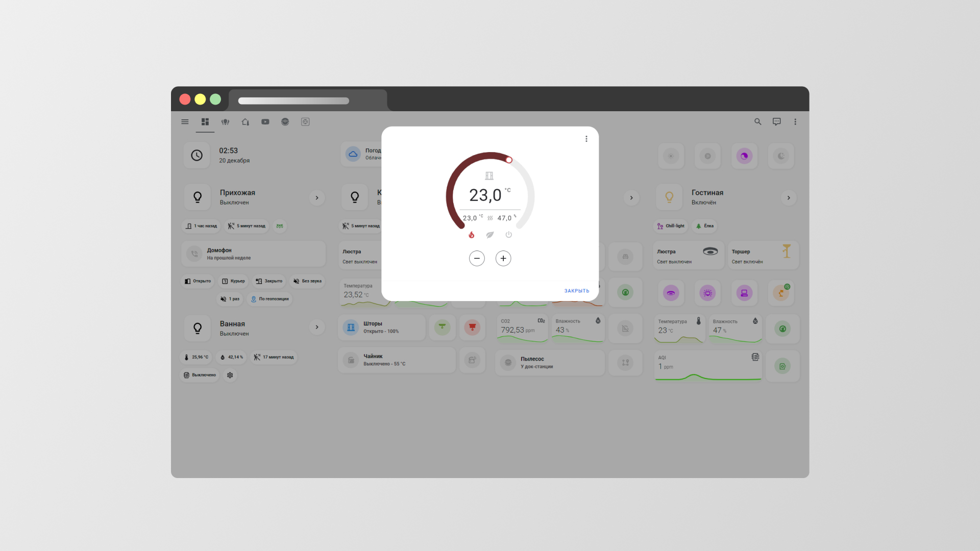
Task: Select eco leaf mode in thermostat dialog
Action: pyautogui.click(x=490, y=235)
